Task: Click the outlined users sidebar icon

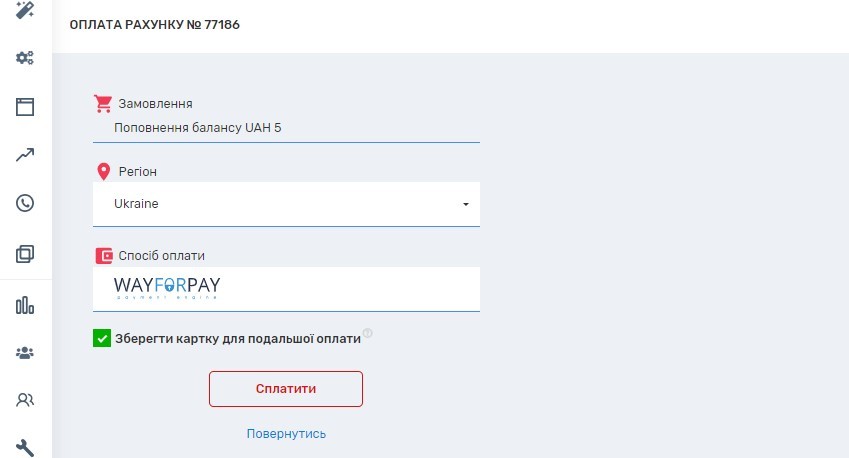Action: (x=25, y=400)
